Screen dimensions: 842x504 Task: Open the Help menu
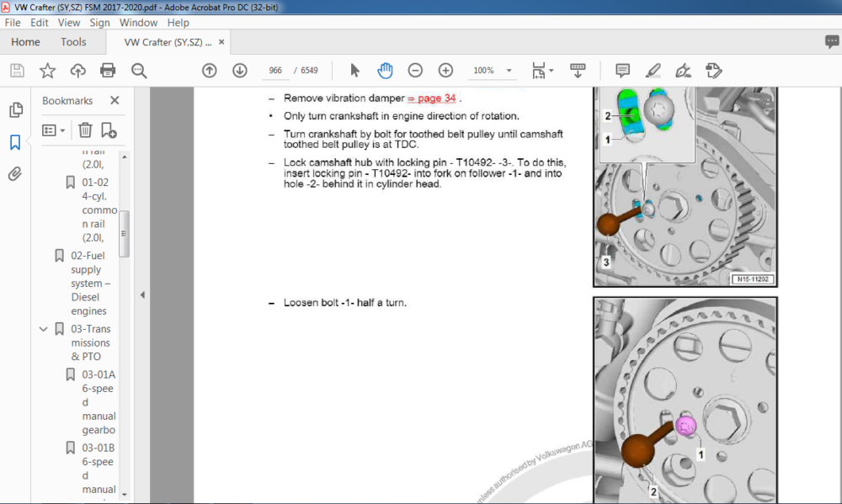click(178, 23)
